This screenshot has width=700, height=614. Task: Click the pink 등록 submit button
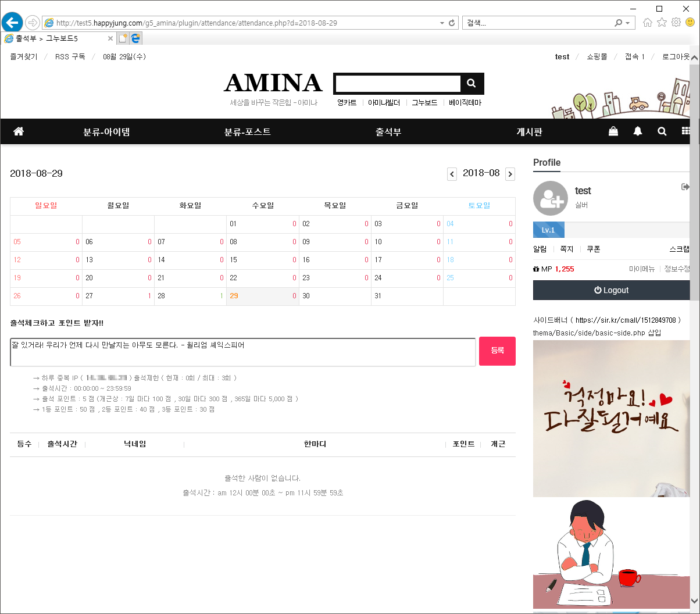tap(497, 351)
